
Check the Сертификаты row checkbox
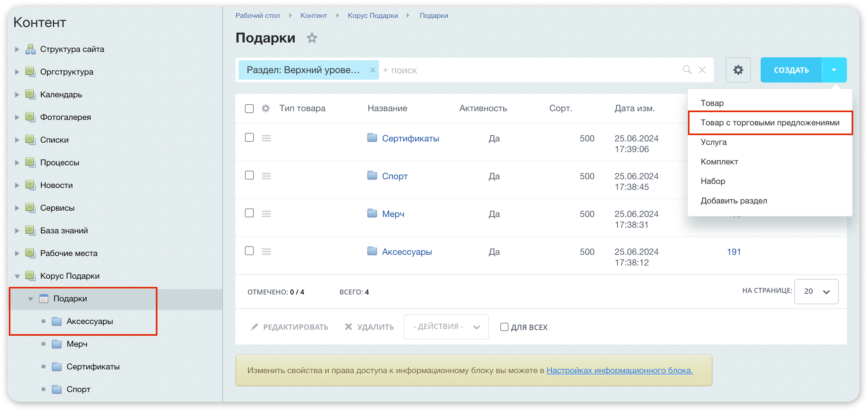[249, 138]
